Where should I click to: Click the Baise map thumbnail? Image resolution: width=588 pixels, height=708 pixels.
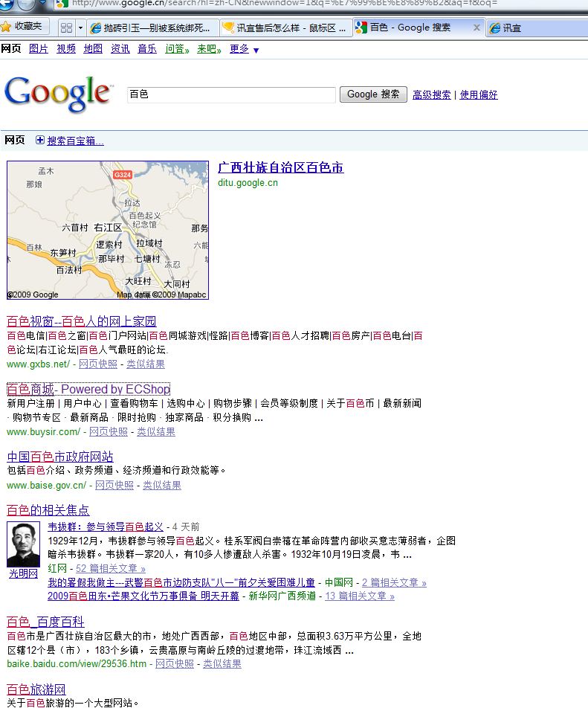click(x=108, y=231)
